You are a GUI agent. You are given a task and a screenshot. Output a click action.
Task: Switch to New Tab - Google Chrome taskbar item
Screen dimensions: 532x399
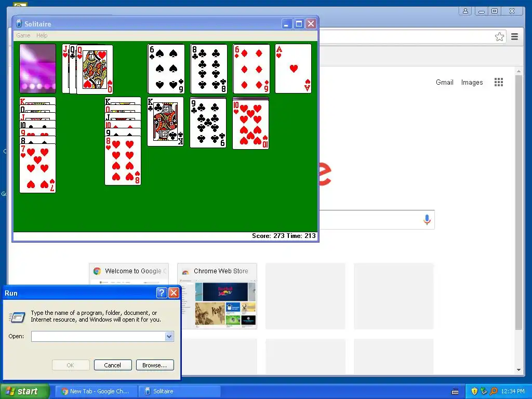96,391
